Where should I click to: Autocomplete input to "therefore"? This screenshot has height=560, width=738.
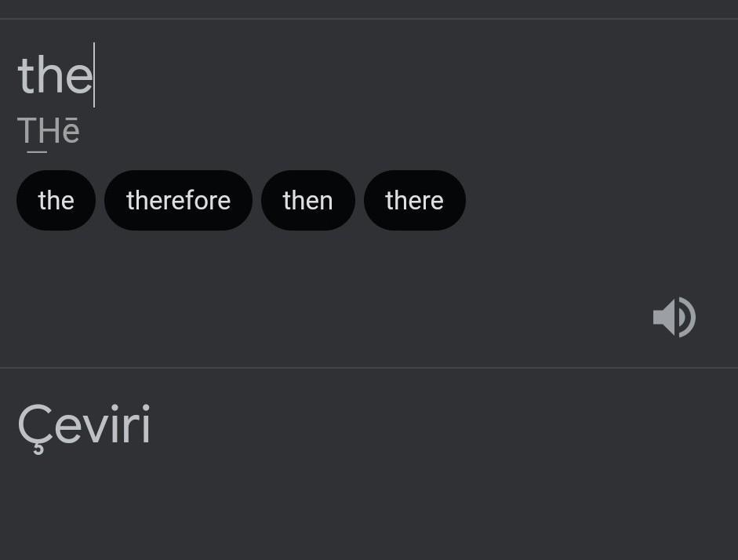178,201
